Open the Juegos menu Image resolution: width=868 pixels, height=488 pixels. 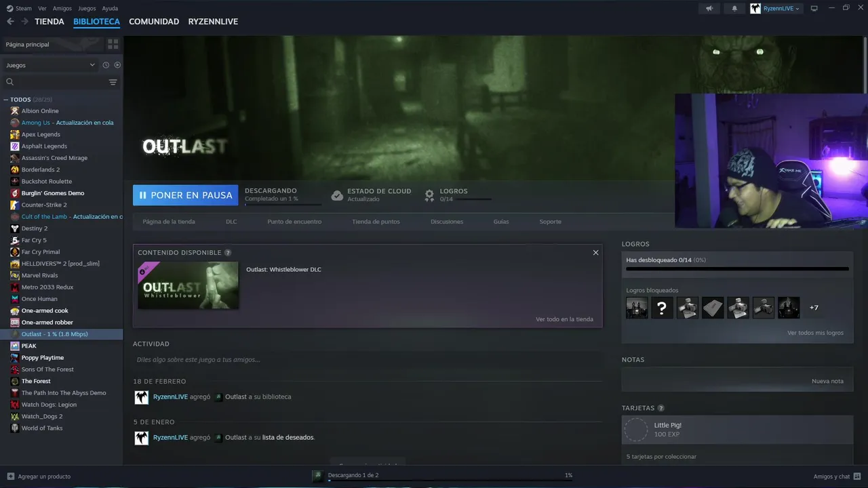87,8
